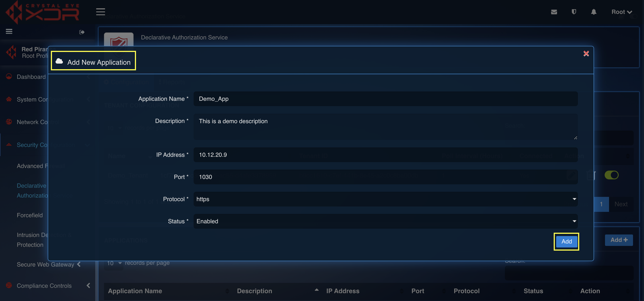The height and width of the screenshot is (301, 644).
Task: Click the Description text area
Action: (385, 127)
